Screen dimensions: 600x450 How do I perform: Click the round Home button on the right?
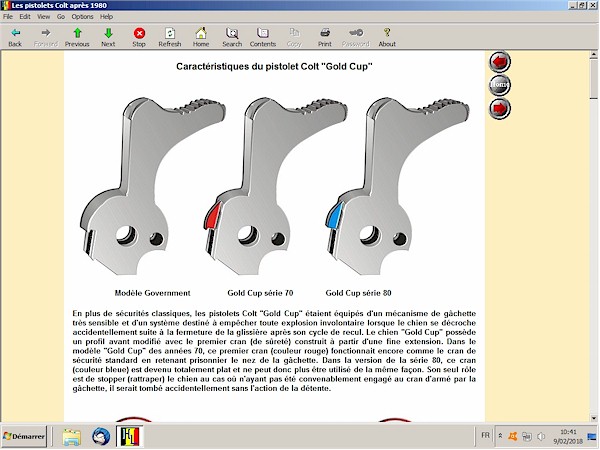499,85
